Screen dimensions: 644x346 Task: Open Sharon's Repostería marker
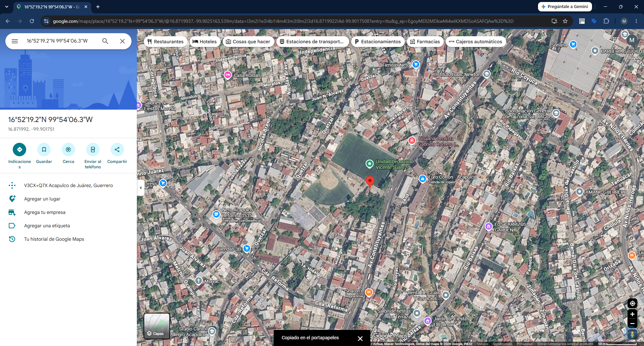pos(369,292)
